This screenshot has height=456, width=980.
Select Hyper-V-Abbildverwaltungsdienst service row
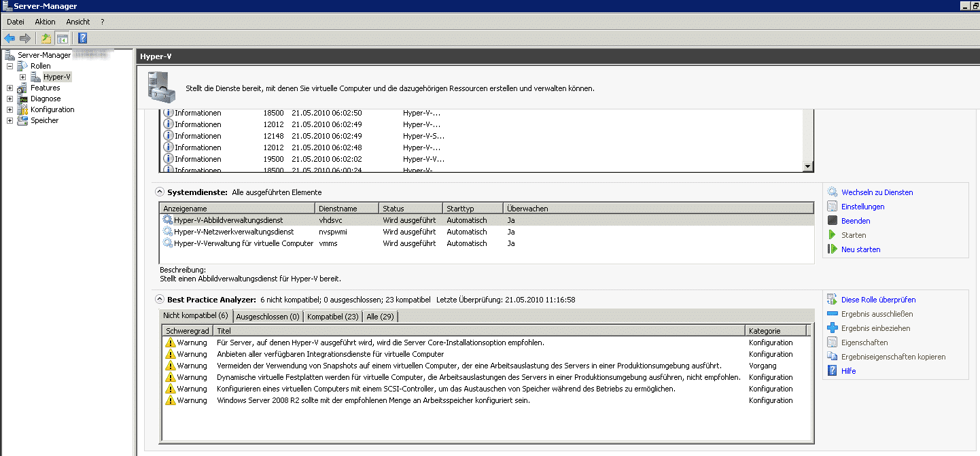[487, 220]
